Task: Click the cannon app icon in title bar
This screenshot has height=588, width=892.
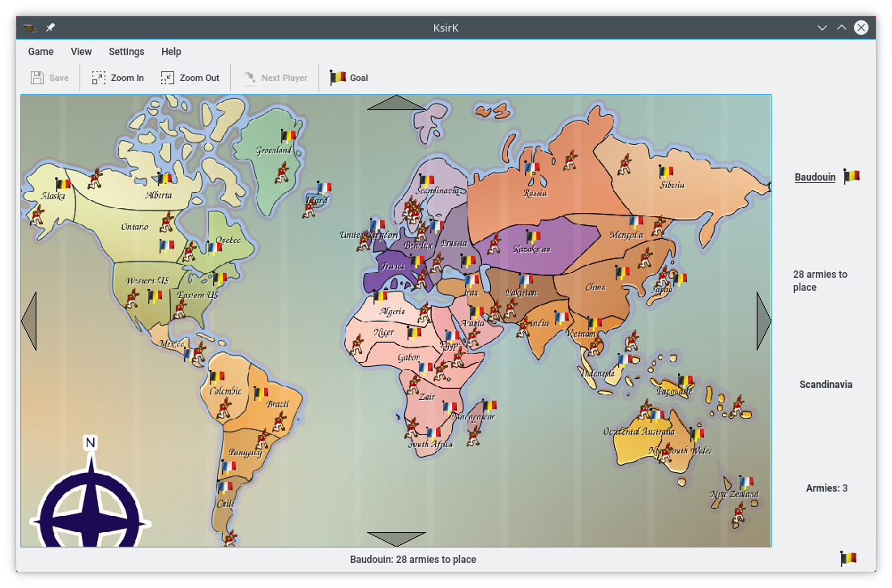Action: (x=31, y=28)
